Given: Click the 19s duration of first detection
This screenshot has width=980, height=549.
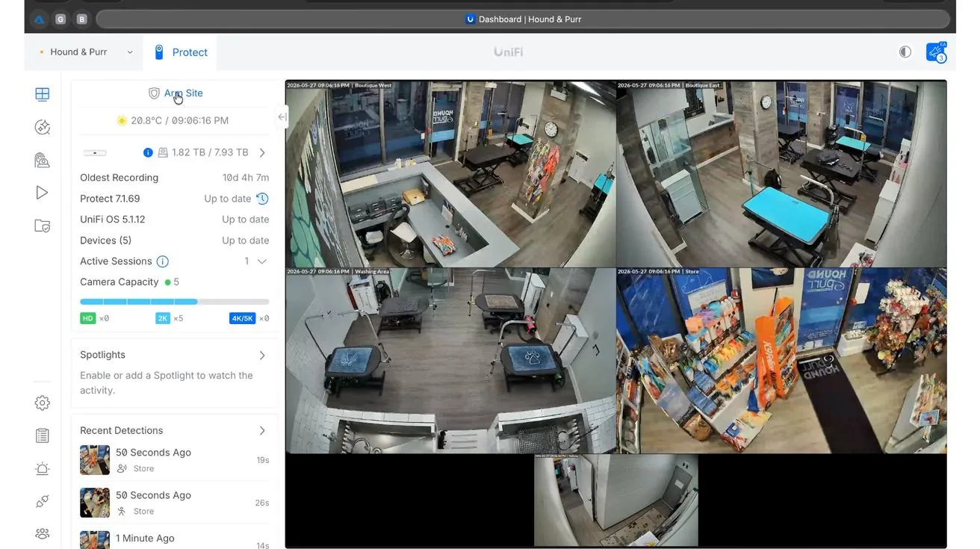Looking at the screenshot, I should click(x=263, y=460).
